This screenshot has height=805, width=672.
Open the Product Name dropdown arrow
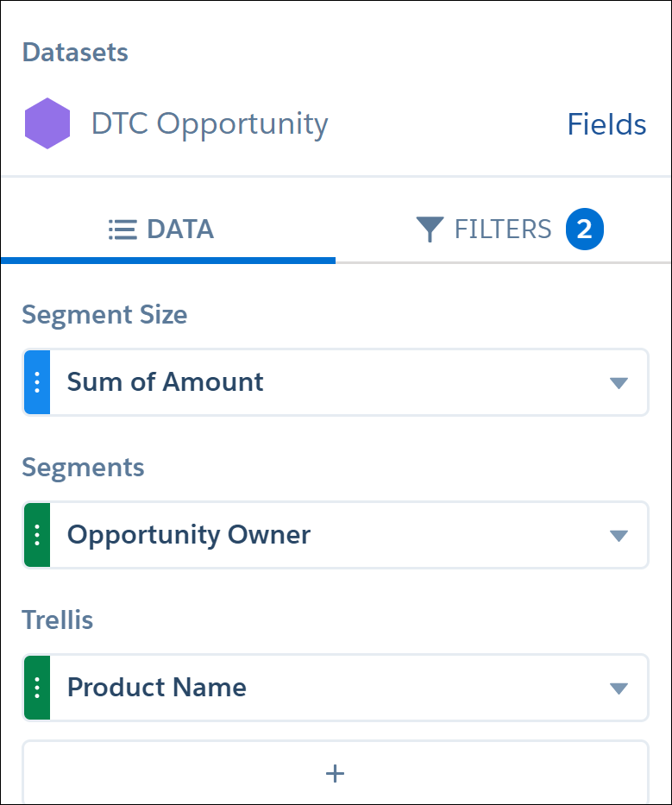[x=619, y=689]
